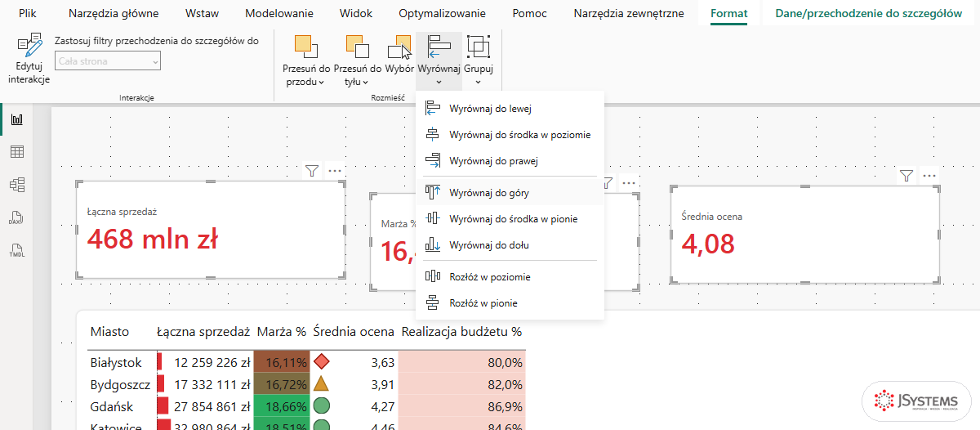Viewport: 980px width, 430px height.
Task: Open the Plik ribbon tab
Action: click(28, 13)
